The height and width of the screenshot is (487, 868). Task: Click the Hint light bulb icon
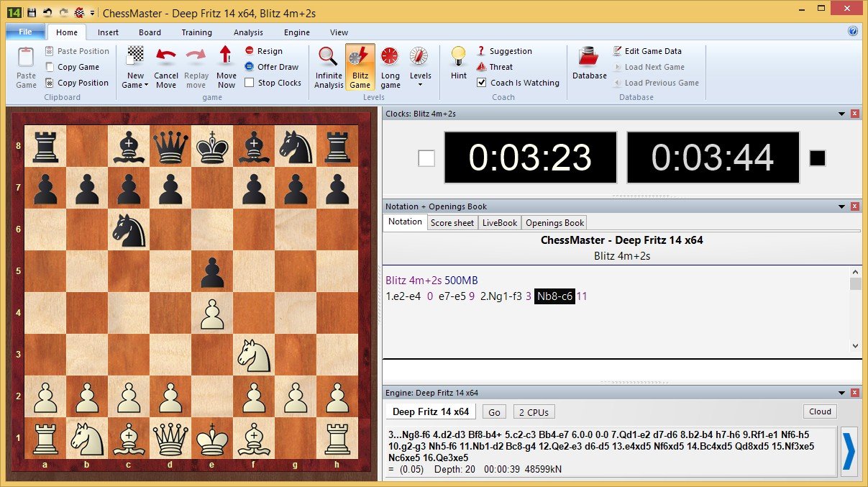(x=458, y=56)
